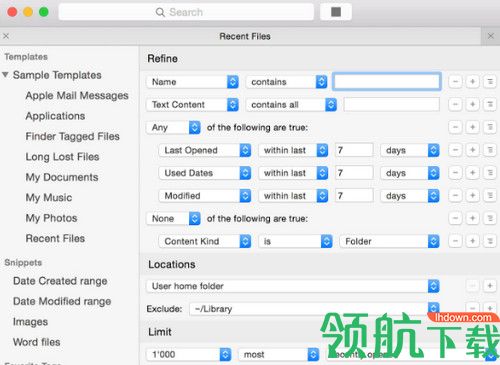Select Recent Files template in sidebar
The height and width of the screenshot is (365, 500).
point(55,238)
